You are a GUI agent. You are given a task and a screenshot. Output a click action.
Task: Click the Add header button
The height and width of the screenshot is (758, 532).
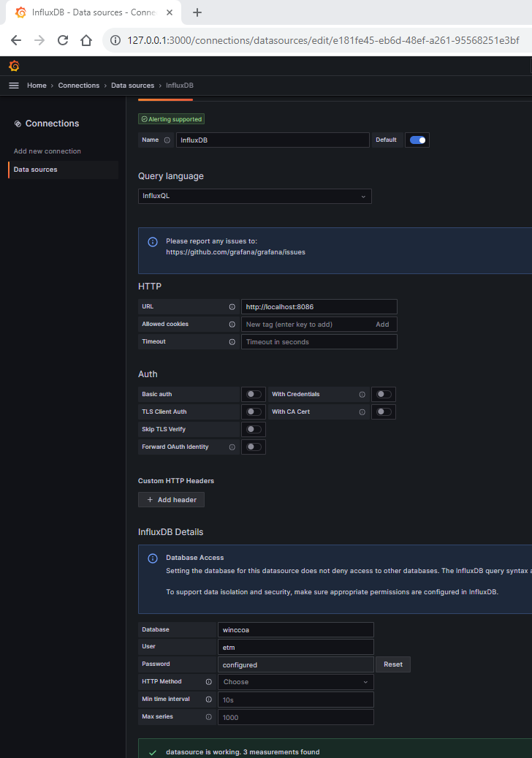(x=171, y=500)
